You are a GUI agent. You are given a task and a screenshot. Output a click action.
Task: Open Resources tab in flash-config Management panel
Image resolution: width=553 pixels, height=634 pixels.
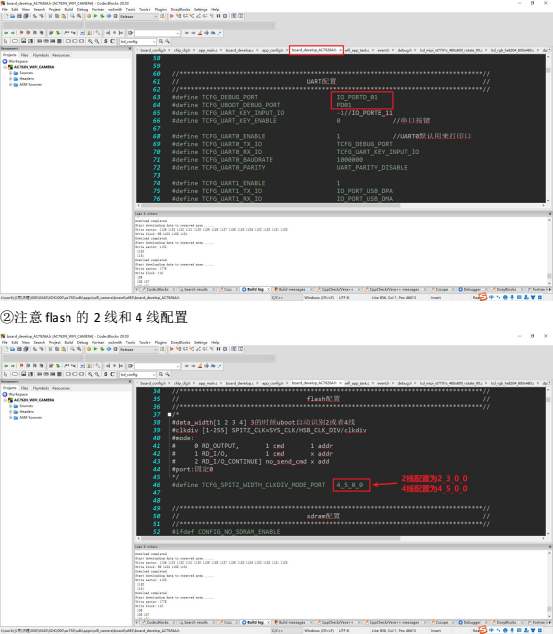click(x=61, y=388)
